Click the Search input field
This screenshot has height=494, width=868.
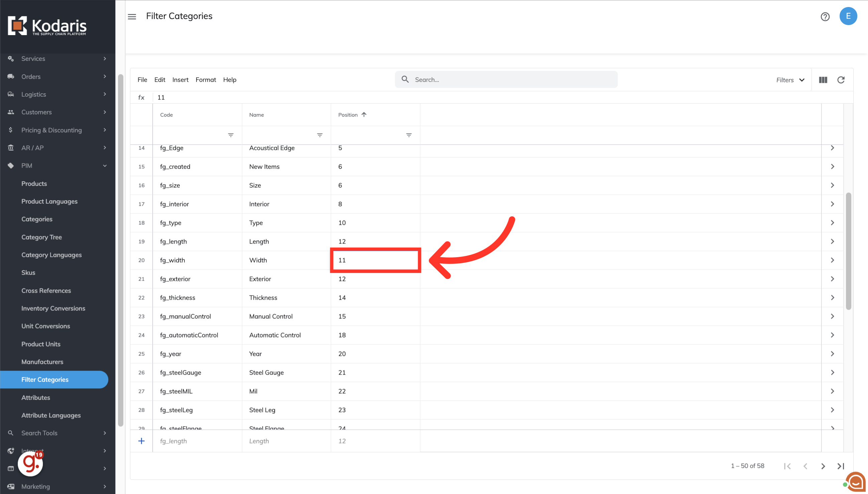[x=509, y=80]
